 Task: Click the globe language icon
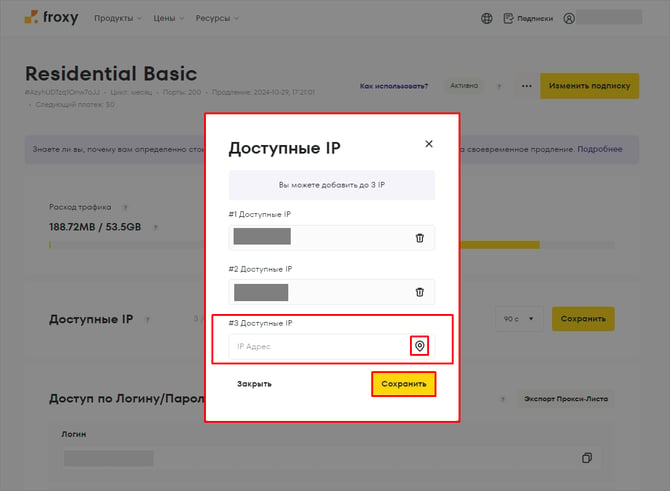pos(486,18)
